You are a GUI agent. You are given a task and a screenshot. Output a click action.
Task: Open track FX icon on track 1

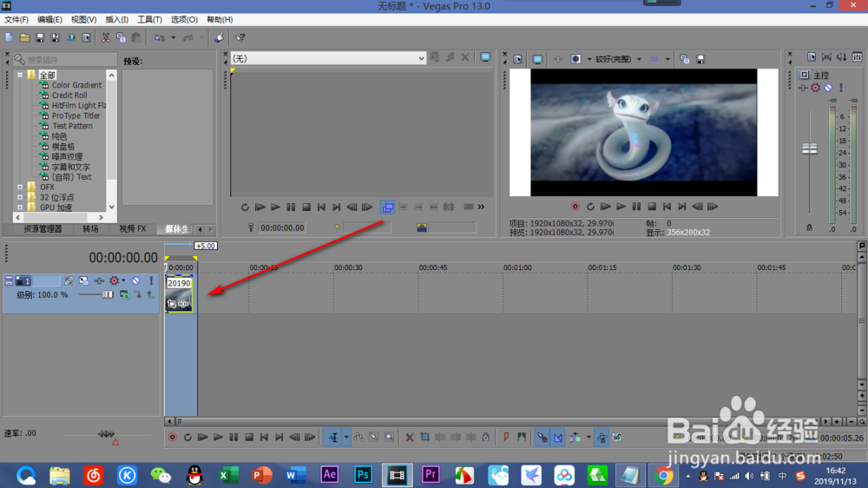99,280
